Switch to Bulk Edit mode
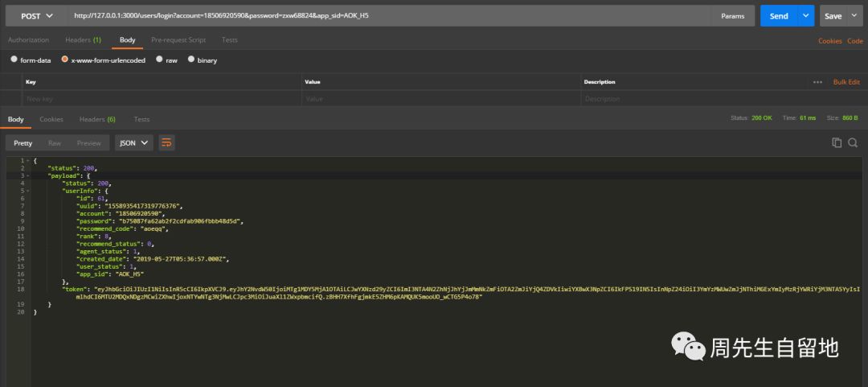The width and height of the screenshot is (868, 387). (846, 82)
